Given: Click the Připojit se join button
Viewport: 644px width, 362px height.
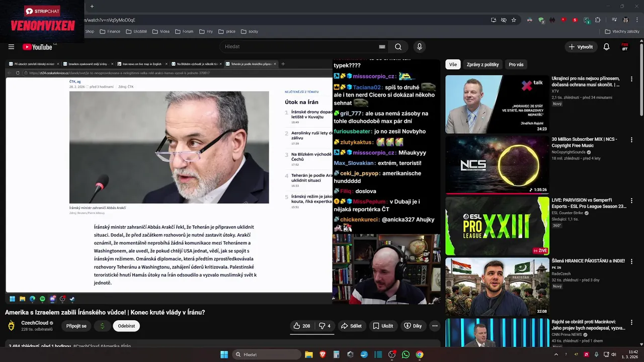Looking at the screenshot, I should (76, 326).
